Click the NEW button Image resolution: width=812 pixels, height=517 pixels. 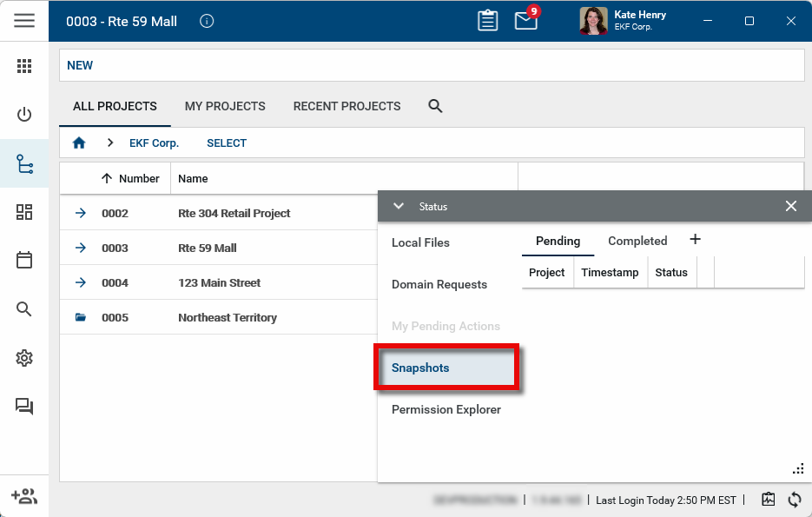pos(80,65)
